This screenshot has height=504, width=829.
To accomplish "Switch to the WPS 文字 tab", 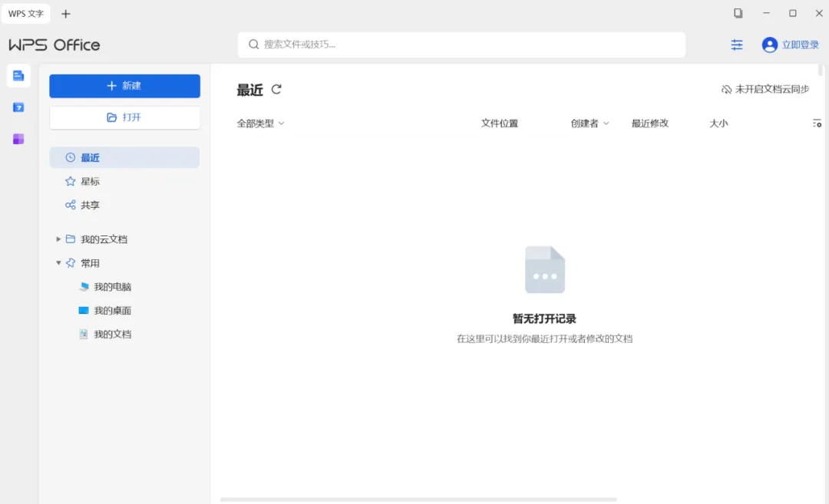I will (x=26, y=14).
